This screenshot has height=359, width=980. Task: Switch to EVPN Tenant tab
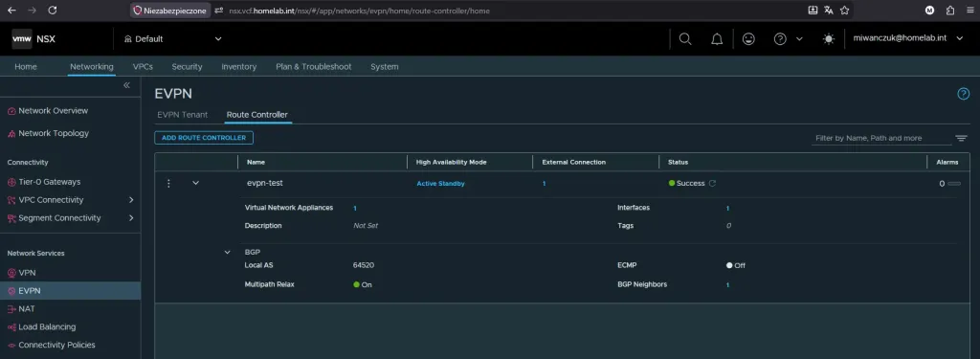[x=183, y=115]
